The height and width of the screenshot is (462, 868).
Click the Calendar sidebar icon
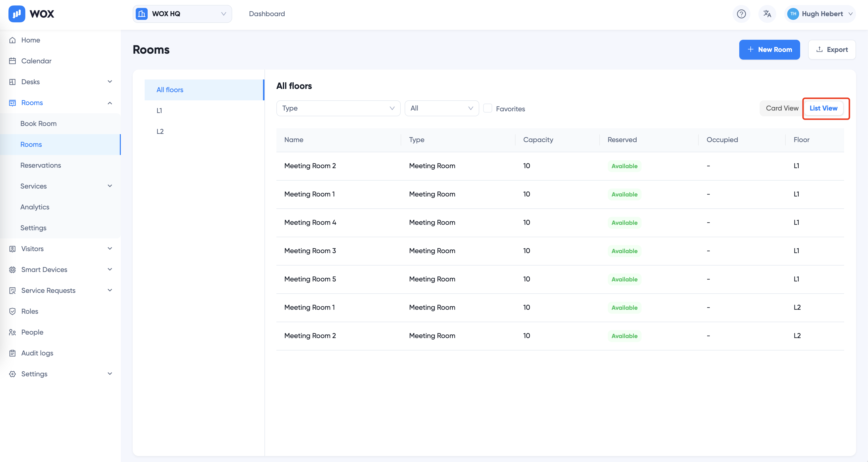point(12,61)
